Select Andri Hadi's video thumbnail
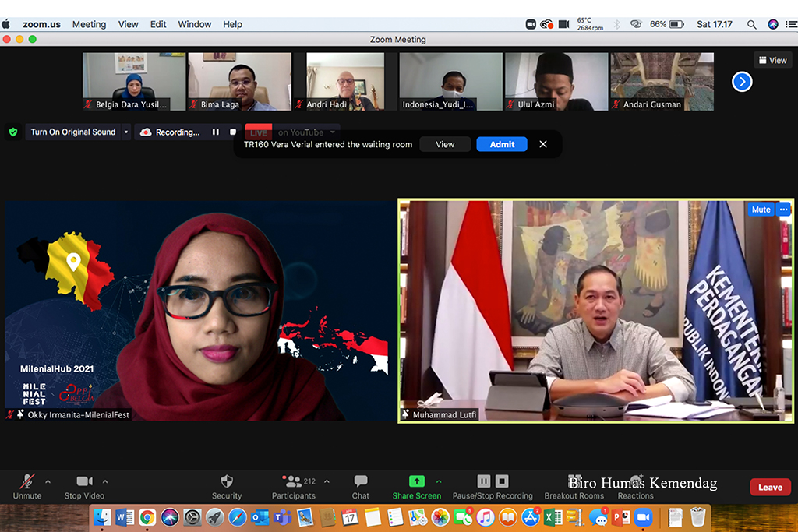The width and height of the screenshot is (798, 532). 345,82
